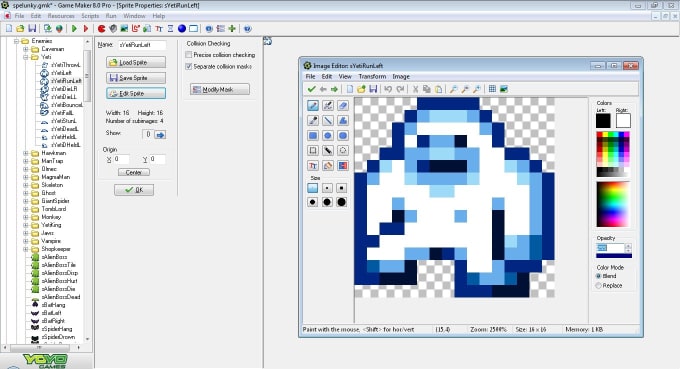Select the Rounded Rectangle tool
Viewport: 680px width, 369px height.
point(343,135)
